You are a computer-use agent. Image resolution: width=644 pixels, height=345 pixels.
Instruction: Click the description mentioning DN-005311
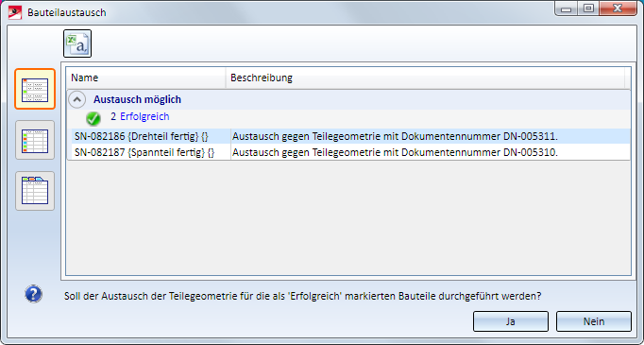coord(395,136)
